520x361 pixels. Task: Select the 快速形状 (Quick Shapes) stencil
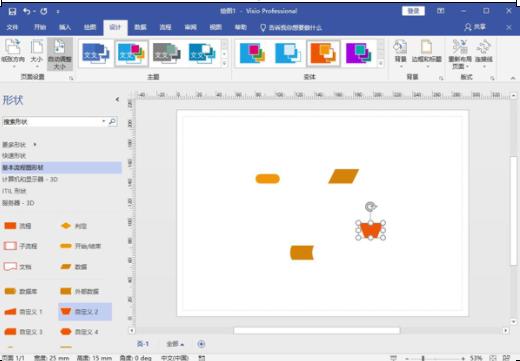14,156
